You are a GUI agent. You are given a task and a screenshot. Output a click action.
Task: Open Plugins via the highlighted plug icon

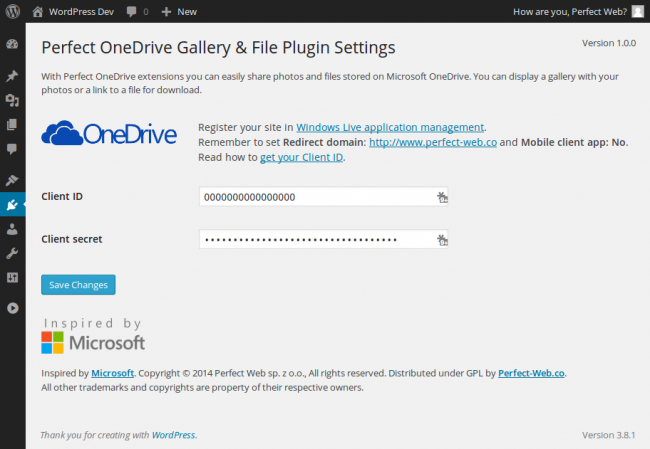(x=12, y=204)
